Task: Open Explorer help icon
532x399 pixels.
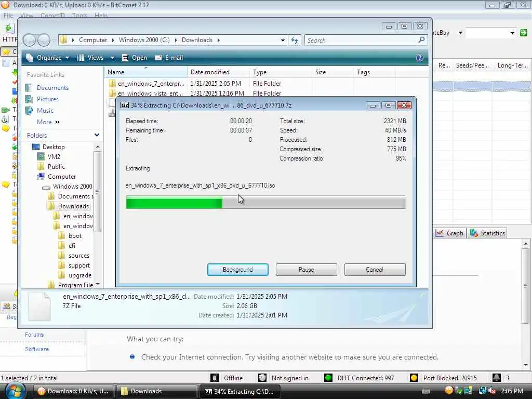Action: (420, 58)
